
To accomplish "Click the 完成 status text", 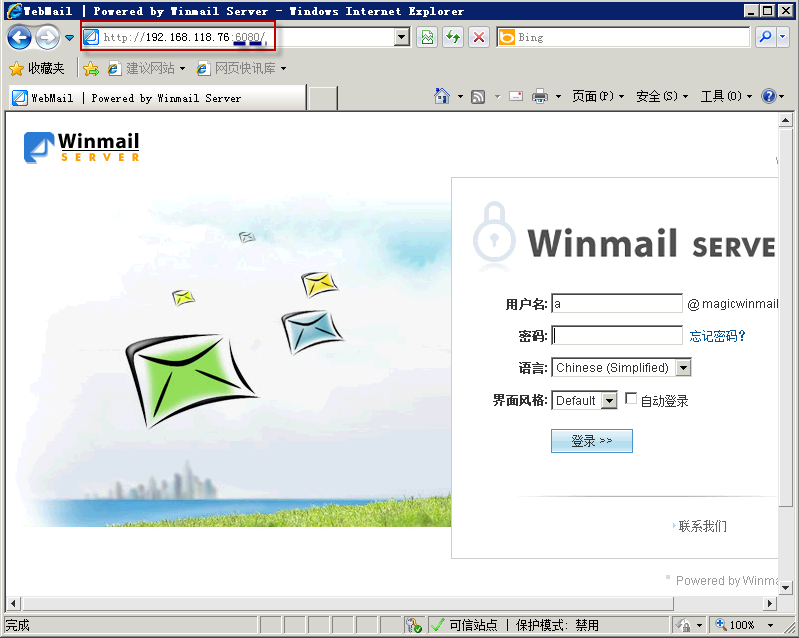I will (x=18, y=625).
